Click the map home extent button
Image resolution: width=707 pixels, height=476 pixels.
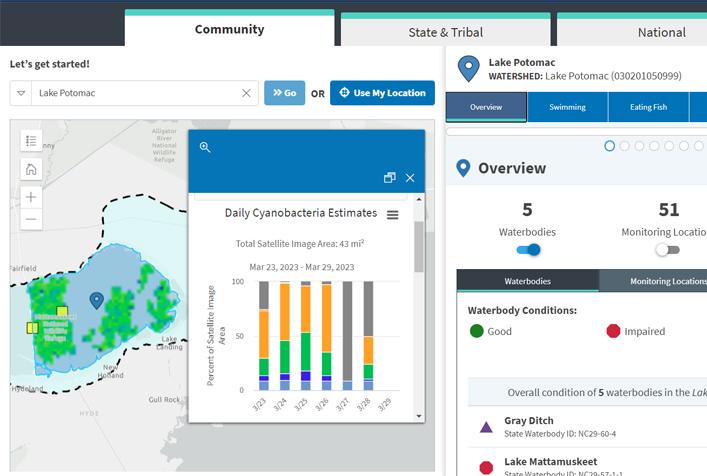pos(31,169)
